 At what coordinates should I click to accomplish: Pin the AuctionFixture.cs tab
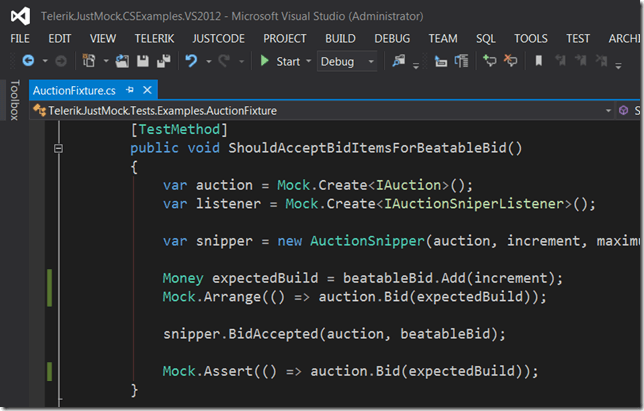click(131, 91)
